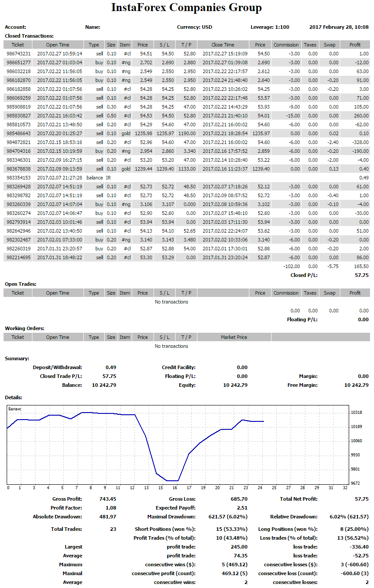Click the "Balance:" summary label

click(72, 385)
